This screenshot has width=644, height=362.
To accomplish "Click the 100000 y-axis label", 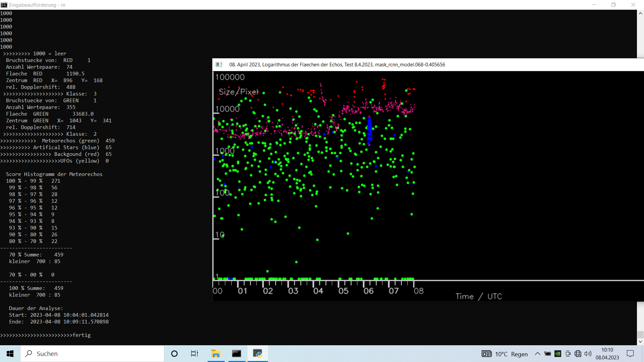I will 230,77.
